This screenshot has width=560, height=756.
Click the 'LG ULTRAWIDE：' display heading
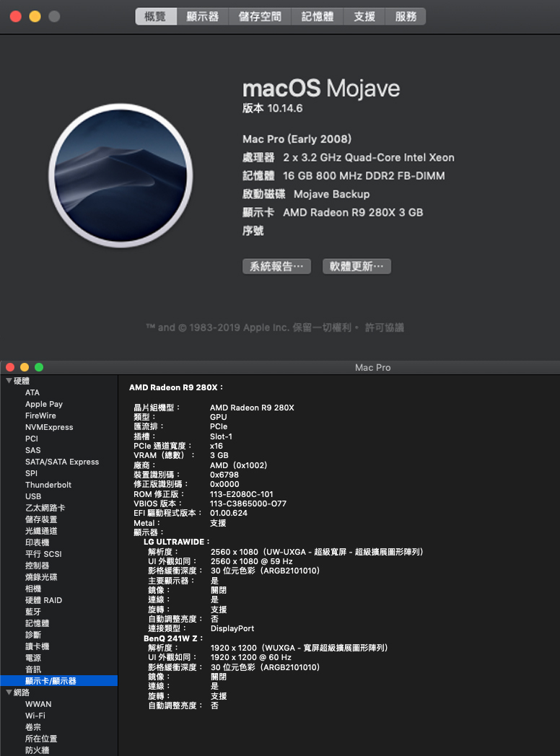click(177, 542)
